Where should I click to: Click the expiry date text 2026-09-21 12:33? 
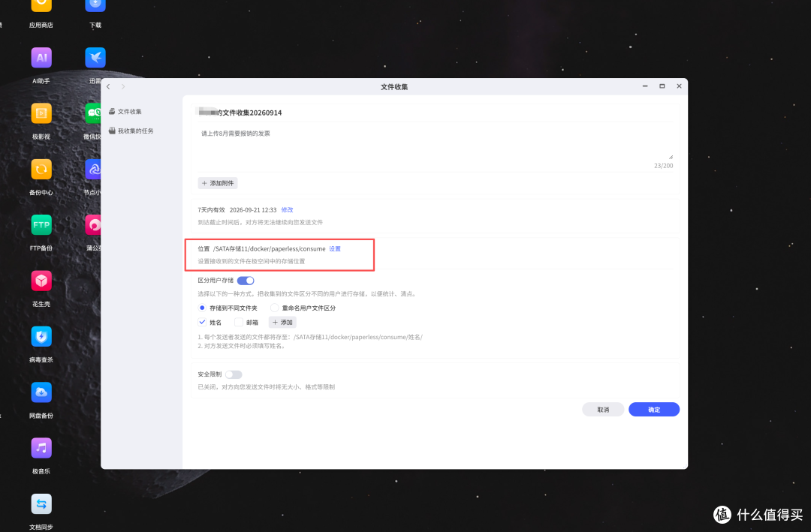[253, 210]
